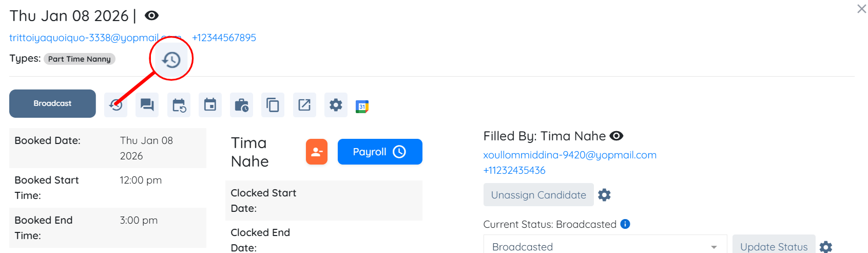Open the chat messages icon
Screen dimensions: 868x253
pyautogui.click(x=147, y=105)
